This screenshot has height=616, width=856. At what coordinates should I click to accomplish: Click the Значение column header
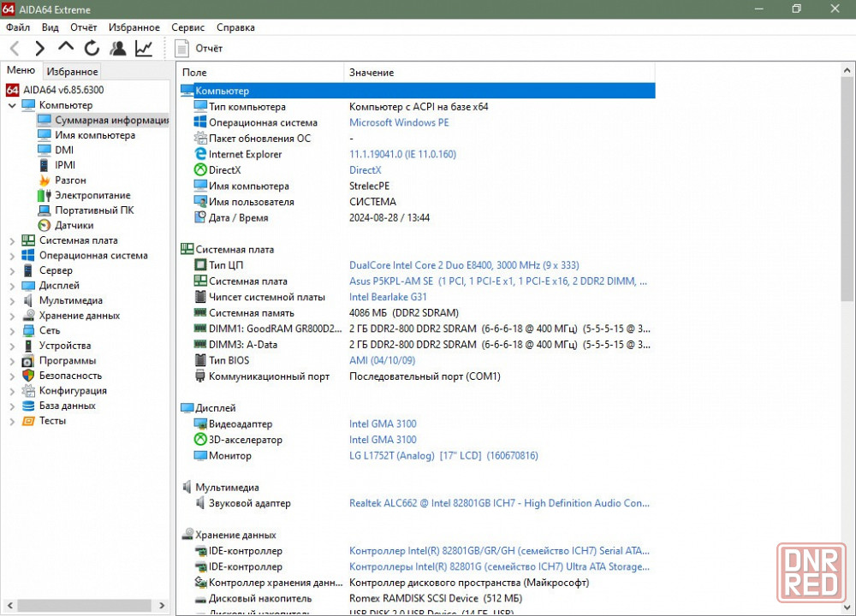tap(499, 73)
